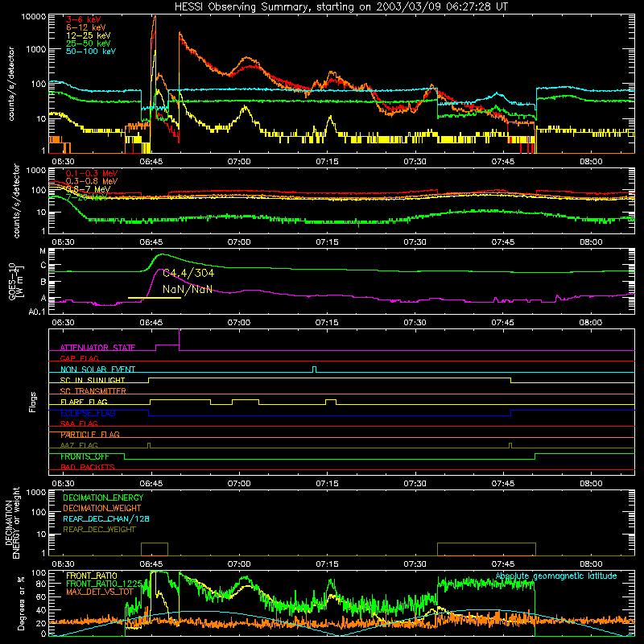The height and width of the screenshot is (644, 644).
Task: Click the FLARE_FLAG label
Action: [x=84, y=402]
